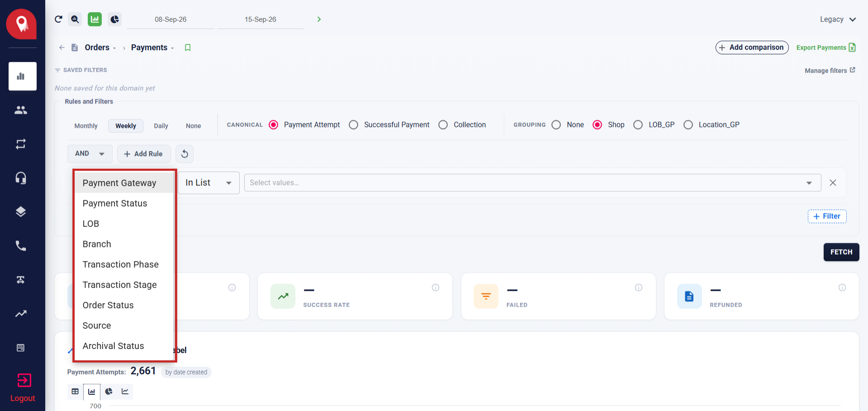Open the Legacy dropdown at top right
Viewport: 868px width, 411px height.
tap(838, 19)
